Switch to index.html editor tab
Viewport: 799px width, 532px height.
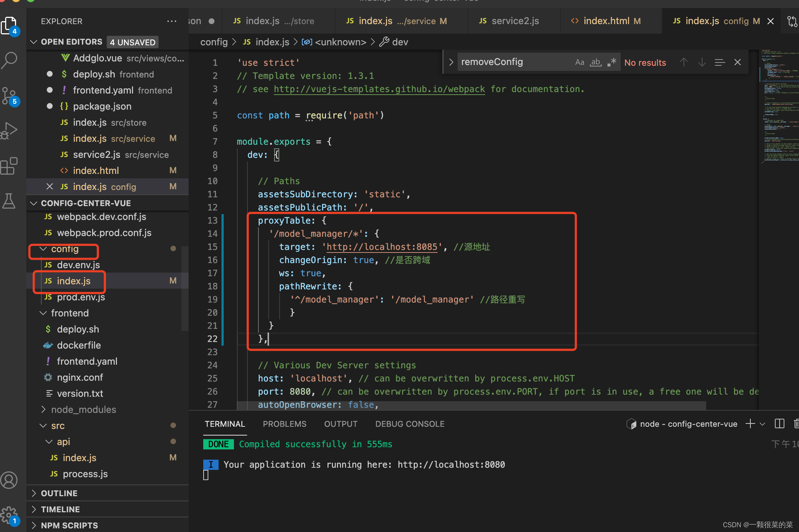click(x=610, y=21)
